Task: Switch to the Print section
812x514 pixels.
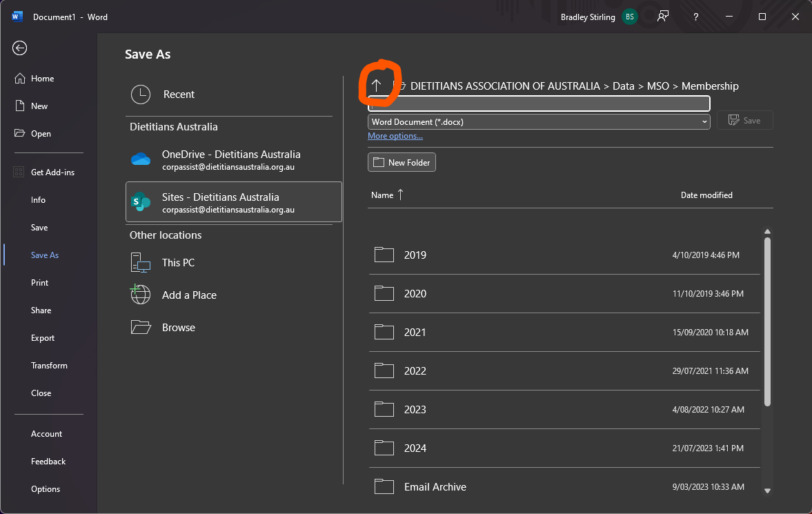Action: click(39, 282)
